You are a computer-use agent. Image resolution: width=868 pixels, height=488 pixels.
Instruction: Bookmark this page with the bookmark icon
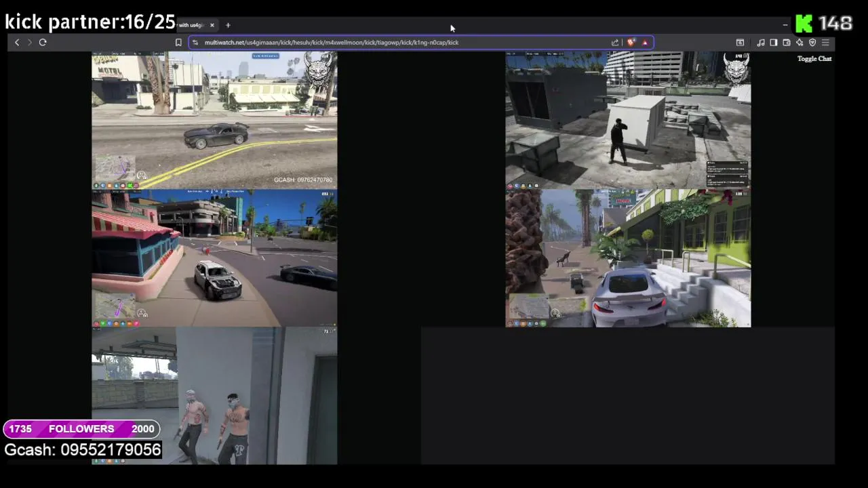point(178,42)
